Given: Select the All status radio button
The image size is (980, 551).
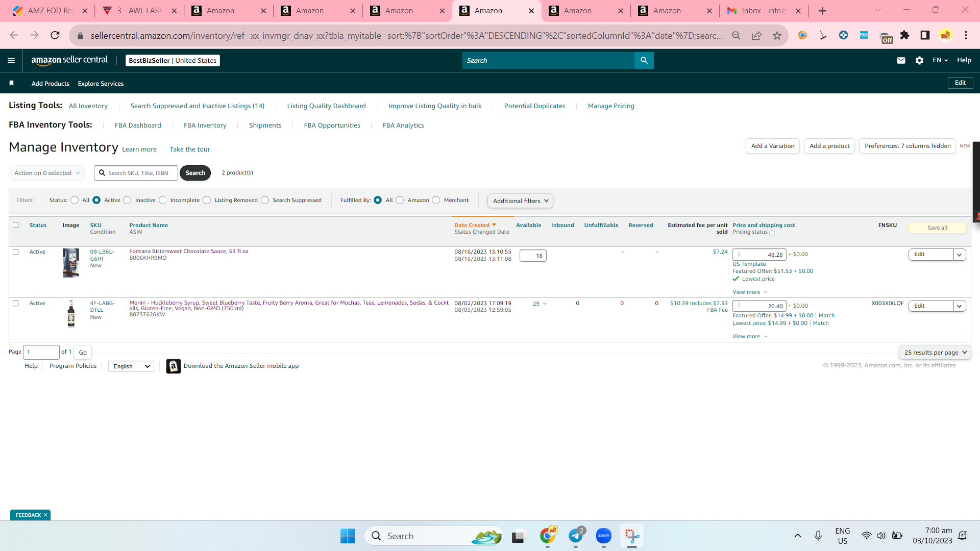Looking at the screenshot, I should tap(75, 200).
